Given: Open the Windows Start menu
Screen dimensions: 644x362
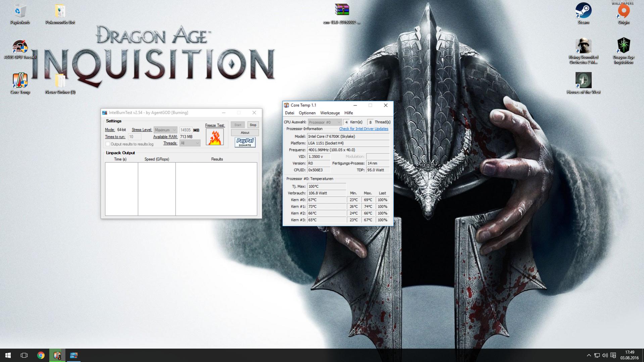Looking at the screenshot, I should coord(8,355).
